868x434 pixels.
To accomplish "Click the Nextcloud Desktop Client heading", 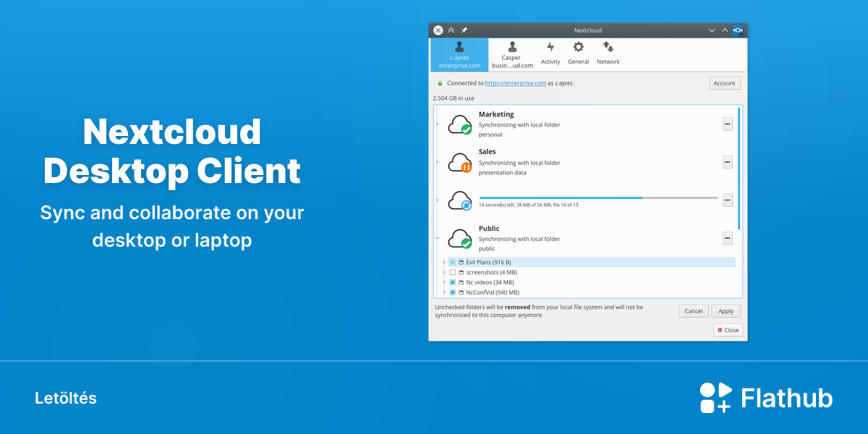I will tap(172, 151).
